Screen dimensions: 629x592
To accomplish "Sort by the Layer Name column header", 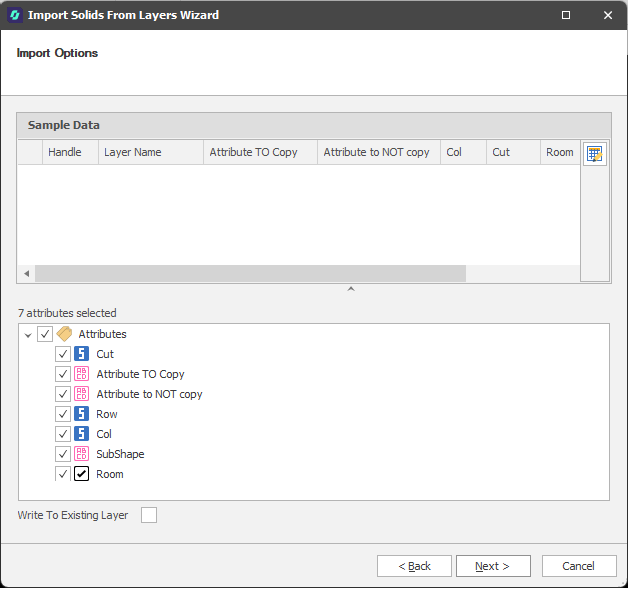I will 149,152.
